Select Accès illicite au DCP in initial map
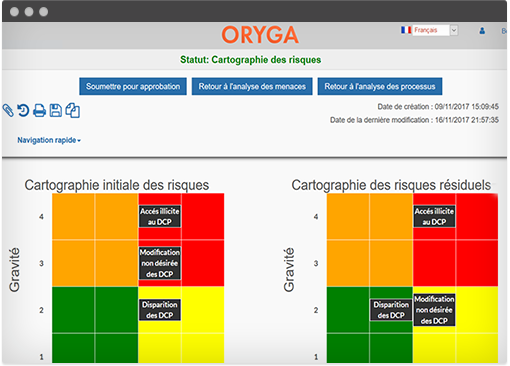510x366 pixels. [x=160, y=216]
